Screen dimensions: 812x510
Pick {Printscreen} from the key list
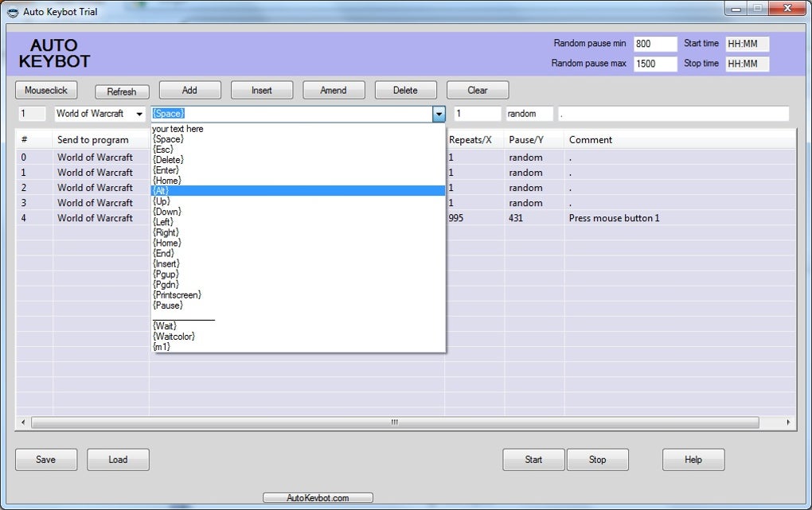tap(299, 294)
